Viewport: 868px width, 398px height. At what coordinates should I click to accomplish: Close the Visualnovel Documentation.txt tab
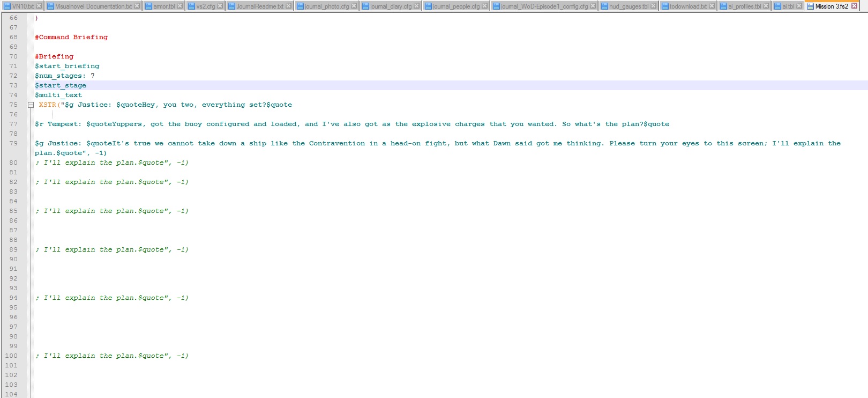[x=137, y=6]
